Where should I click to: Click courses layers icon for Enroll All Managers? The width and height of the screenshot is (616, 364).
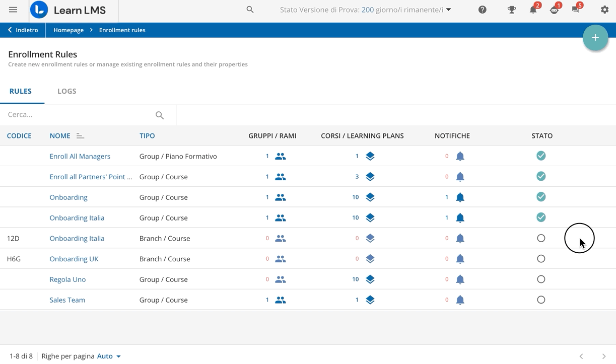tap(370, 157)
